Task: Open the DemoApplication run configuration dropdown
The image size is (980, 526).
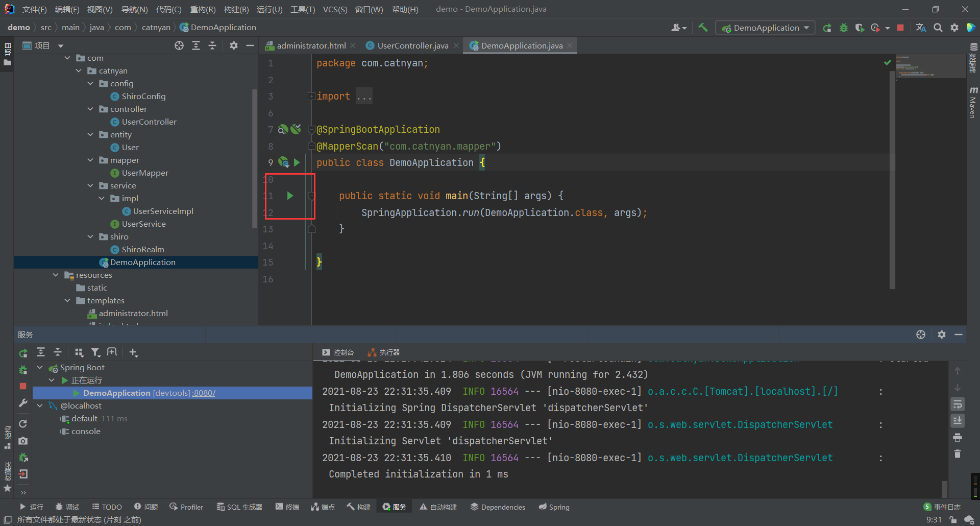Action: point(765,28)
